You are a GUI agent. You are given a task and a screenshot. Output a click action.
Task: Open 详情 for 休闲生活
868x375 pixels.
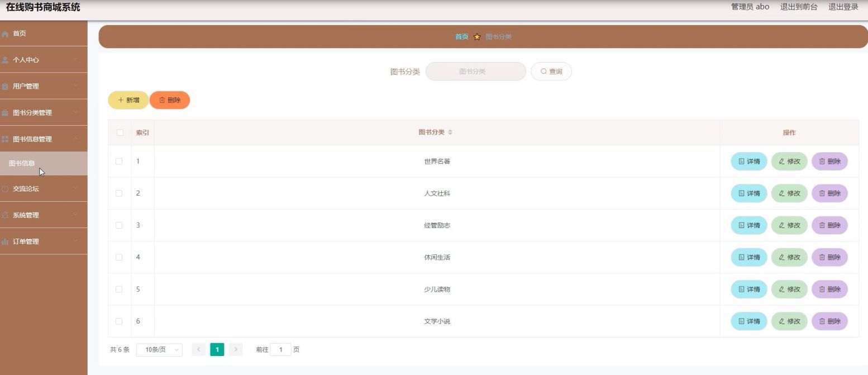point(749,257)
